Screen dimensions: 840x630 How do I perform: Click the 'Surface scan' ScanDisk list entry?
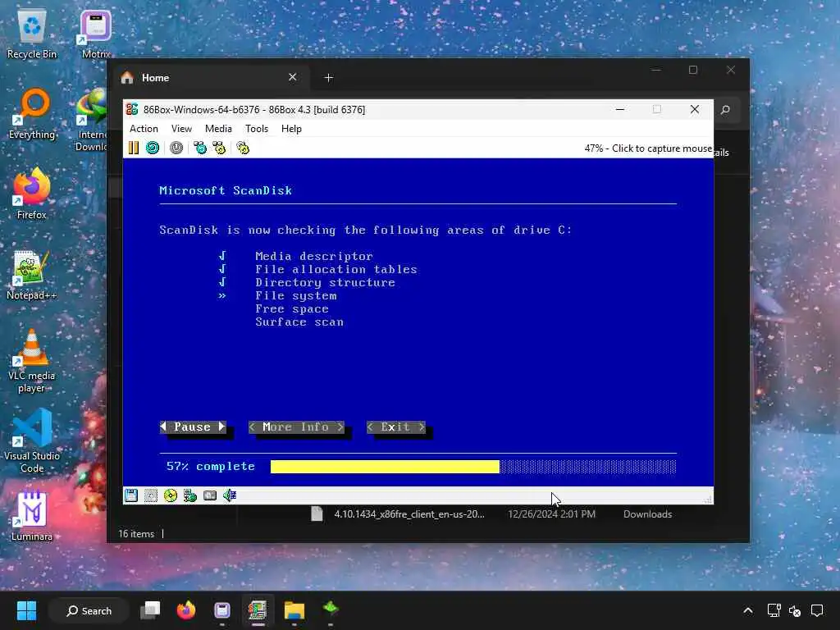pos(299,322)
